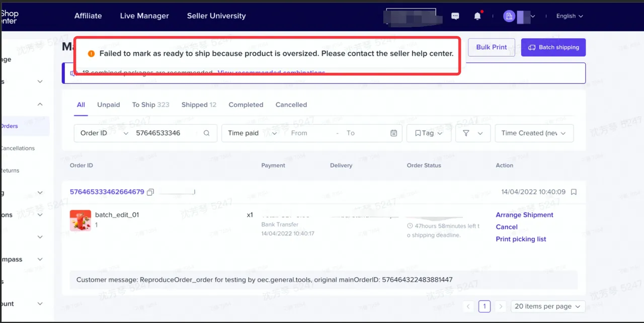The width and height of the screenshot is (644, 323).
Task: Open the English language selector
Action: click(570, 16)
